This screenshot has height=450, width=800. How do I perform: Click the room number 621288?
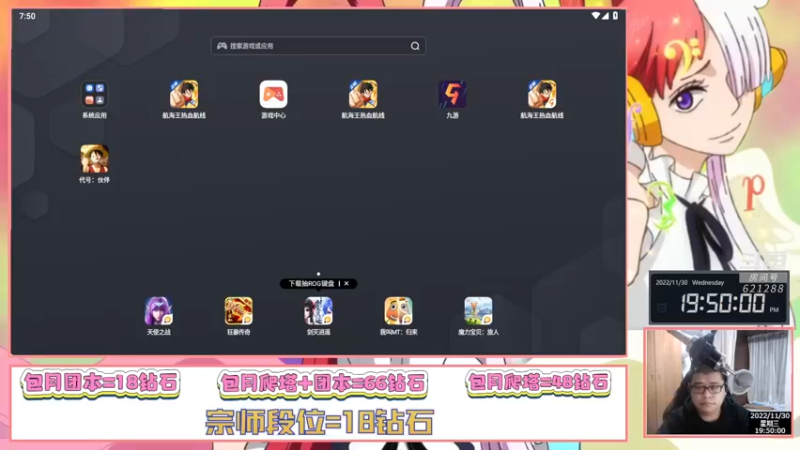(x=763, y=289)
